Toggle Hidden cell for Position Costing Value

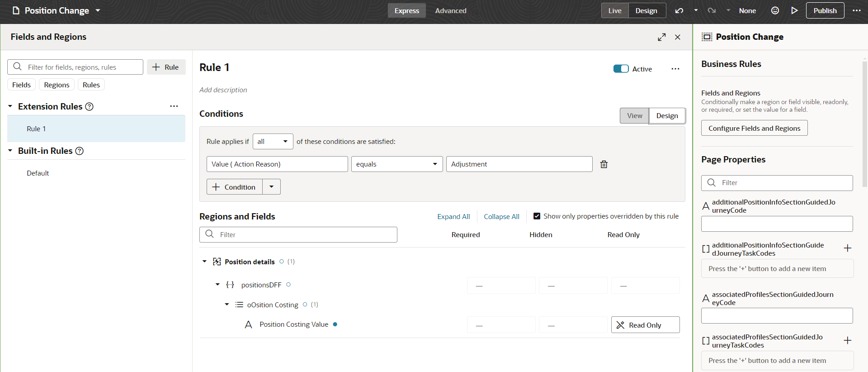pos(573,325)
